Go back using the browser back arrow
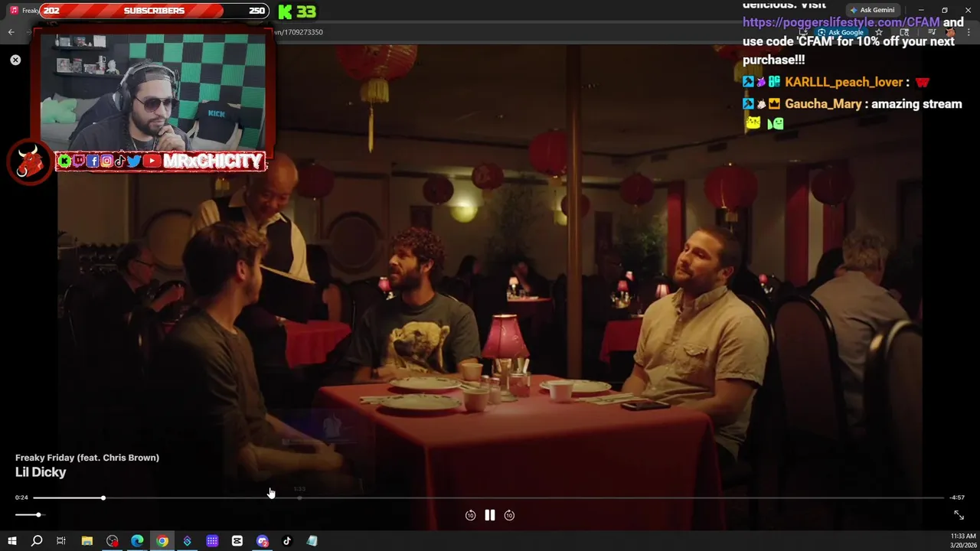980x551 pixels. click(x=11, y=32)
